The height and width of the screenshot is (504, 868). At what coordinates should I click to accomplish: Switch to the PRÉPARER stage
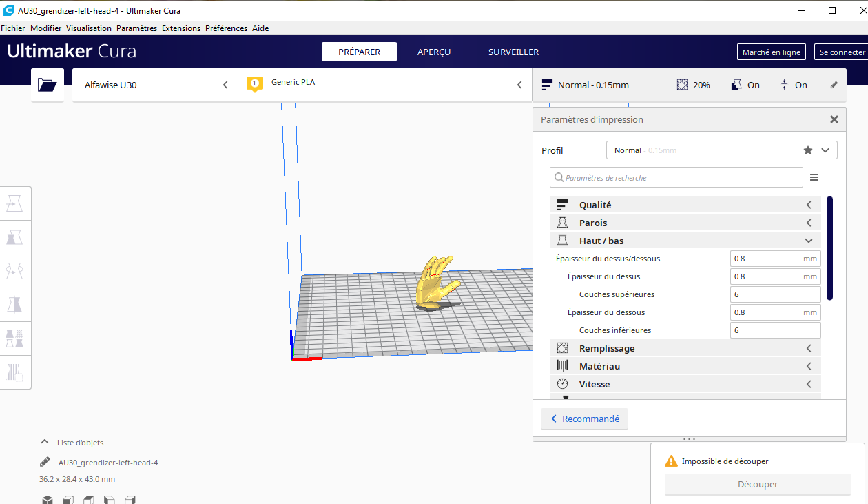pyautogui.click(x=360, y=52)
